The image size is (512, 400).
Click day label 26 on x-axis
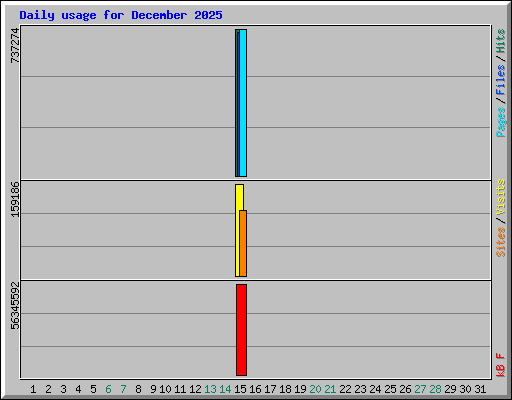click(x=405, y=389)
